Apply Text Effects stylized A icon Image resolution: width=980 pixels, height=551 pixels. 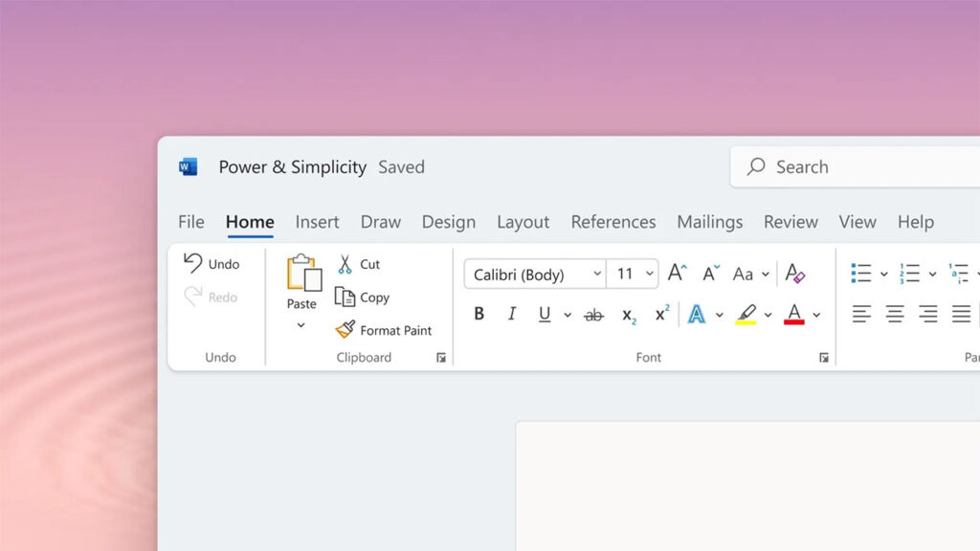click(696, 314)
